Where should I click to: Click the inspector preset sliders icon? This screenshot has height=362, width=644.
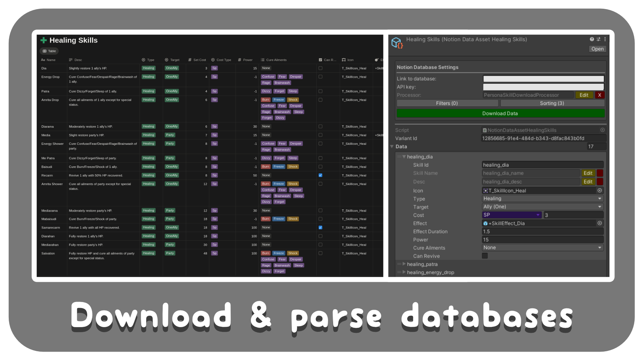coord(598,39)
